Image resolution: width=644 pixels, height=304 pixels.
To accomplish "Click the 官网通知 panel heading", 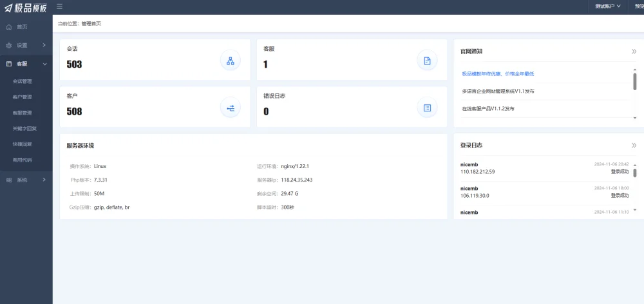I will 471,52.
